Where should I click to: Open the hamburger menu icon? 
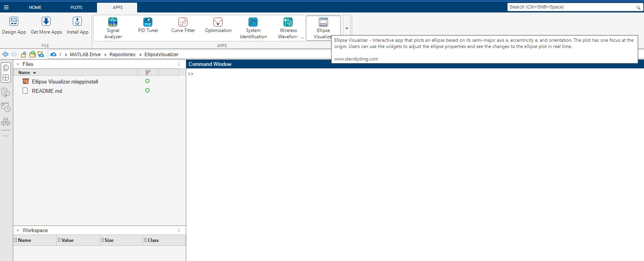6,7
